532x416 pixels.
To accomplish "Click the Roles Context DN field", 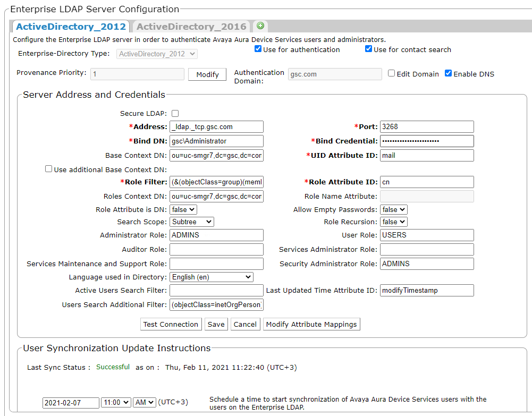I will (216, 196).
